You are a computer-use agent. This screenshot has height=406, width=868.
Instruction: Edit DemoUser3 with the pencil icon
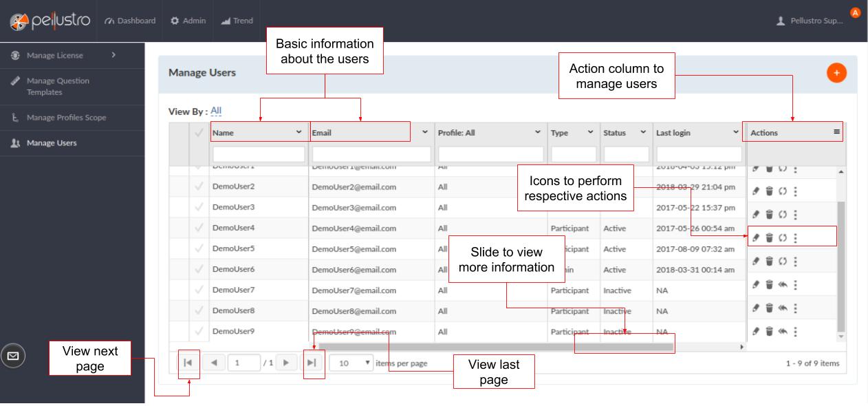click(756, 215)
